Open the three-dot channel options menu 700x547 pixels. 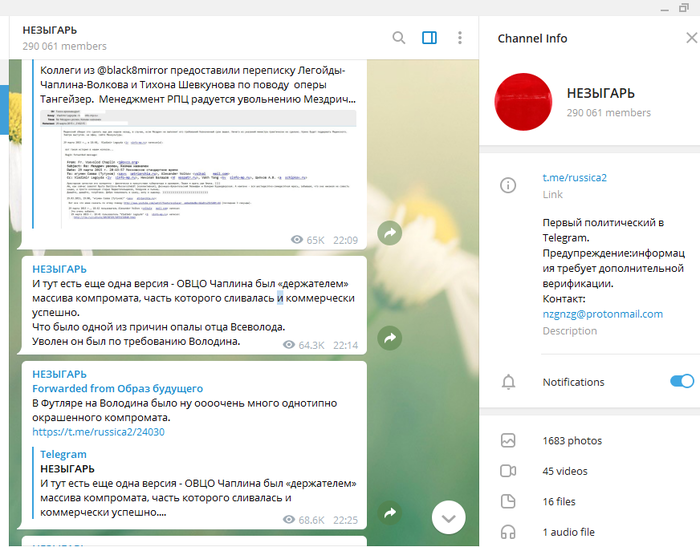460,38
